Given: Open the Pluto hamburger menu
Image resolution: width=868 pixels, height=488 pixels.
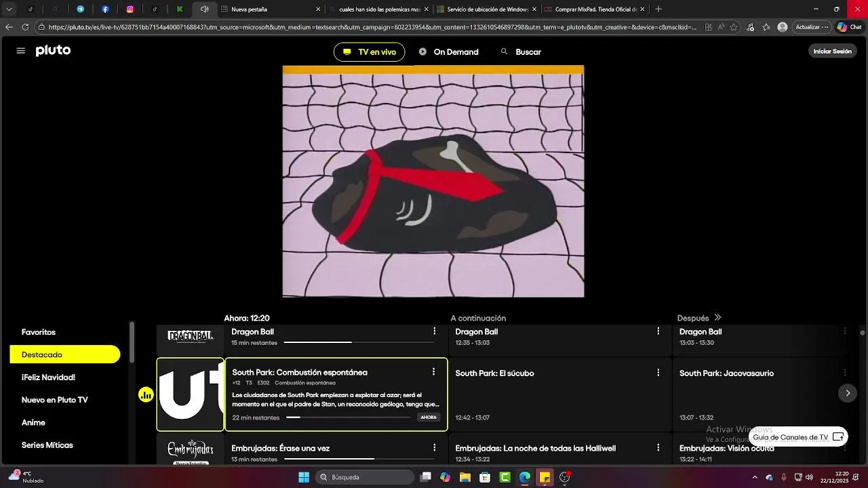Looking at the screenshot, I should [x=20, y=51].
